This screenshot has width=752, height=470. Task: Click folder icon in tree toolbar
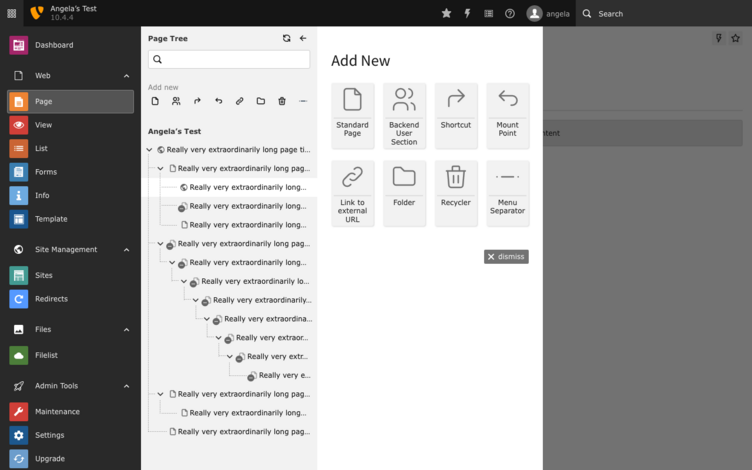coord(261,101)
